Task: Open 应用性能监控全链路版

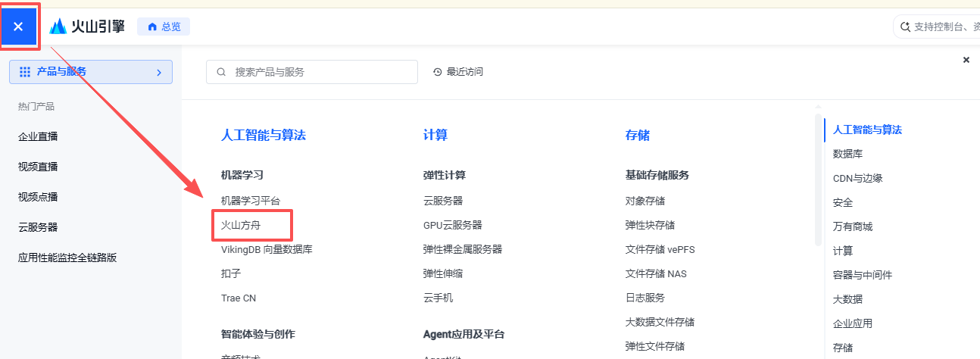Action: click(67, 258)
